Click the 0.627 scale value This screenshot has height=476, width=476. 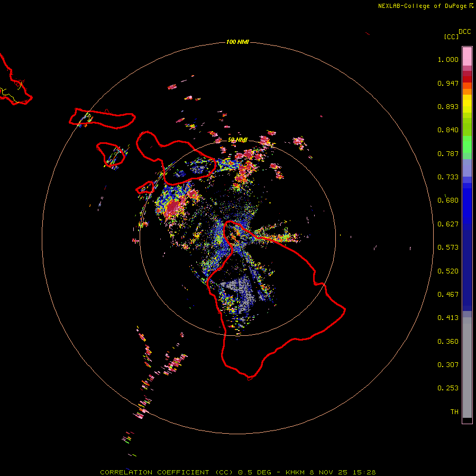tap(448, 224)
